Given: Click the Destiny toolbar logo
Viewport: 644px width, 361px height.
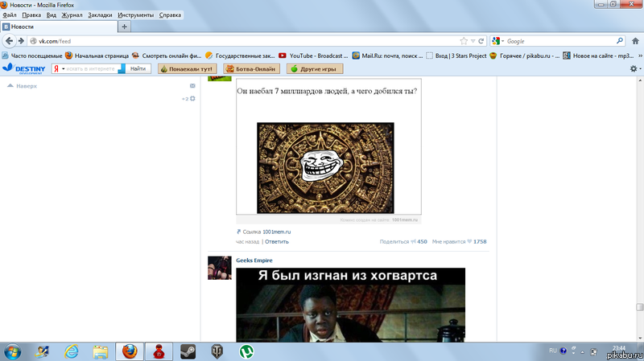Looking at the screenshot, I should [x=24, y=68].
